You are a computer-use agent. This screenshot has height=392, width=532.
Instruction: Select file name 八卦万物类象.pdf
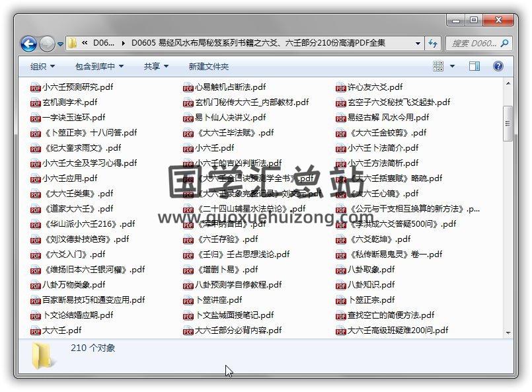click(x=73, y=285)
